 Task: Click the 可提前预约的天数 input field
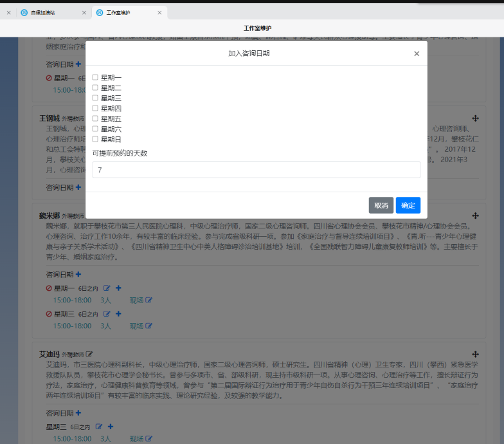tap(256, 170)
